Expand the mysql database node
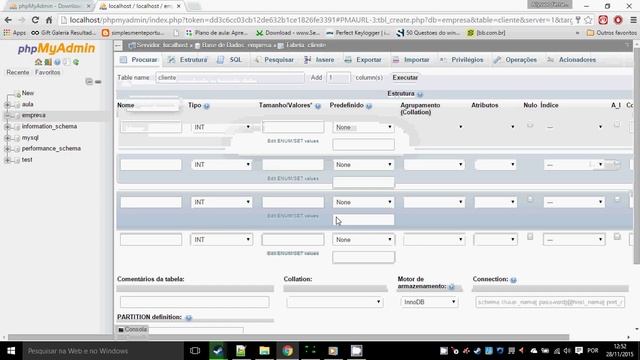640x360 pixels. (7, 138)
